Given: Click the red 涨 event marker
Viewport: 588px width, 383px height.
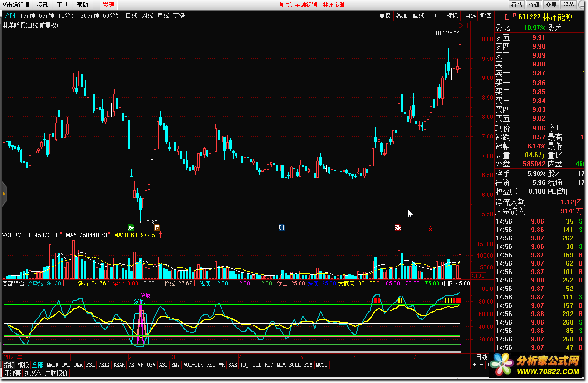Looking at the screenshot, I should coord(398,228).
